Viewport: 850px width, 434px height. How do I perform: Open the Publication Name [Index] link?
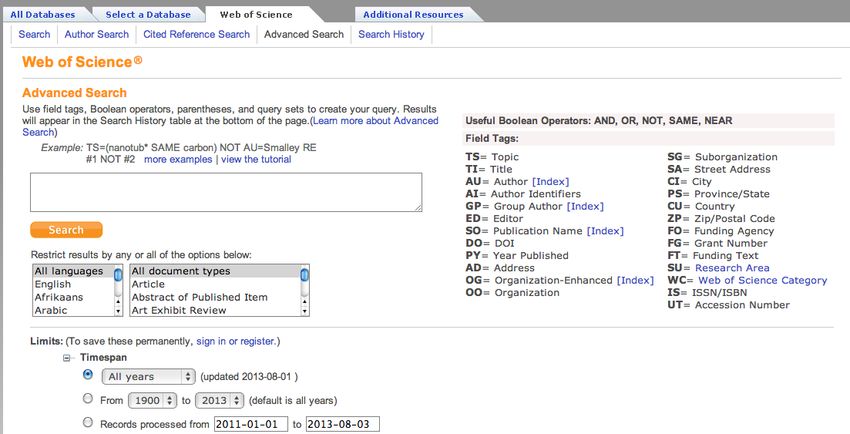pyautogui.click(x=605, y=231)
